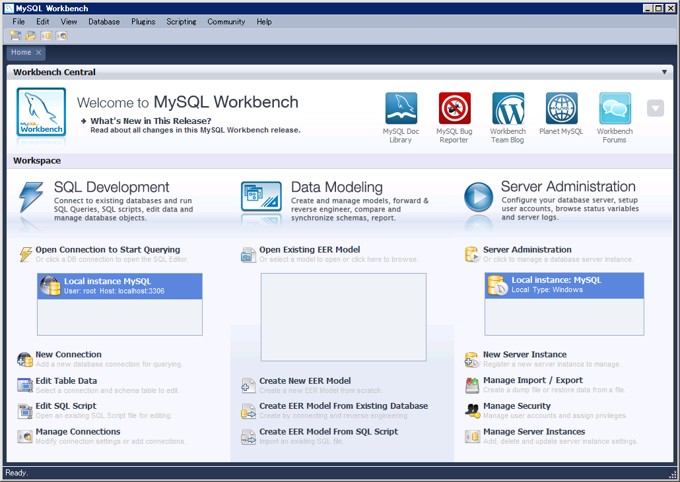
Task: Click the Edit Table Data icon
Action: (x=25, y=385)
